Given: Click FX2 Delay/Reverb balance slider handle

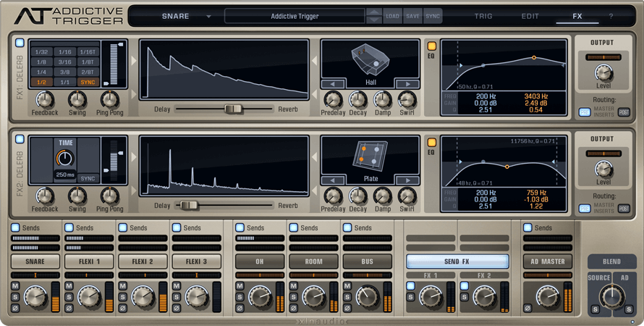Looking at the screenshot, I should (x=188, y=205).
